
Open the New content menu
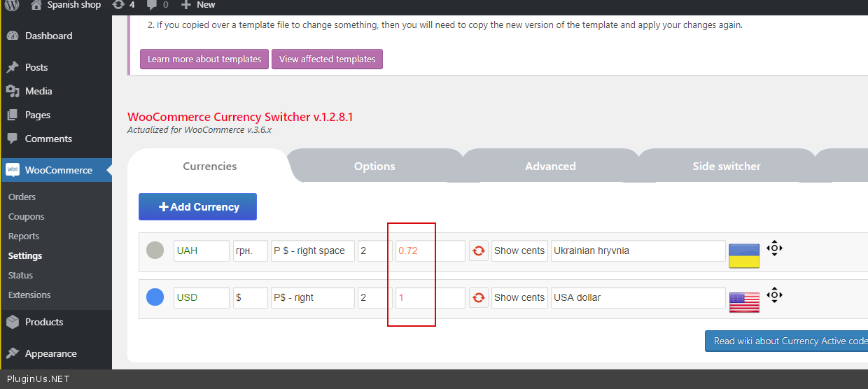pos(198,5)
